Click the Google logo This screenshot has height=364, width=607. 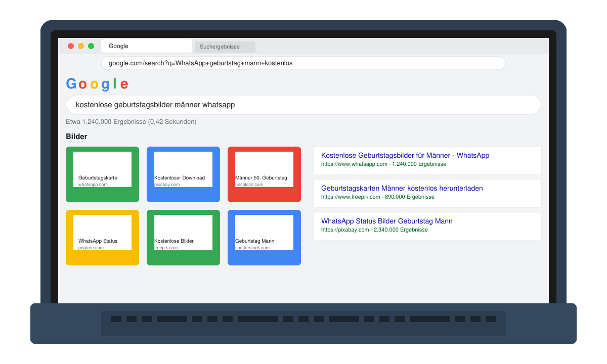tap(97, 84)
